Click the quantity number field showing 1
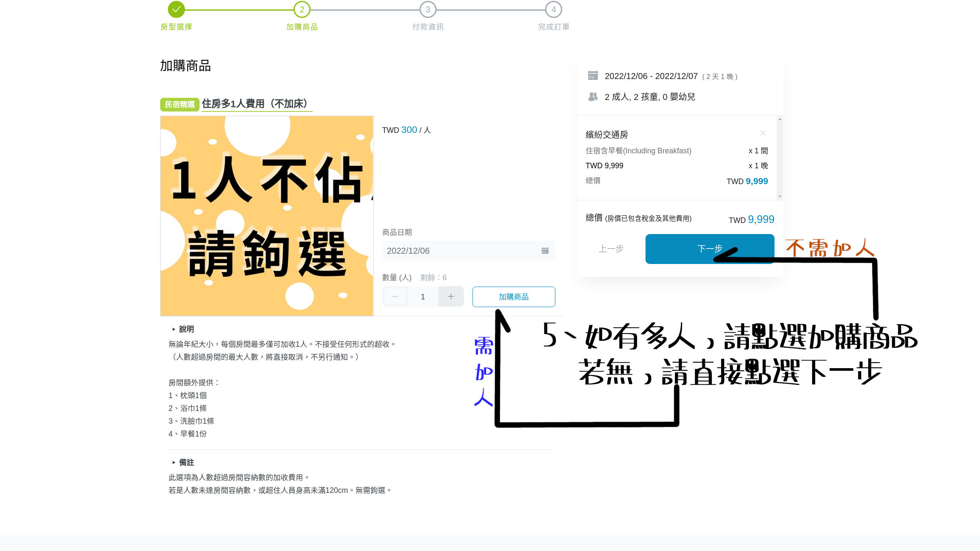 click(423, 296)
